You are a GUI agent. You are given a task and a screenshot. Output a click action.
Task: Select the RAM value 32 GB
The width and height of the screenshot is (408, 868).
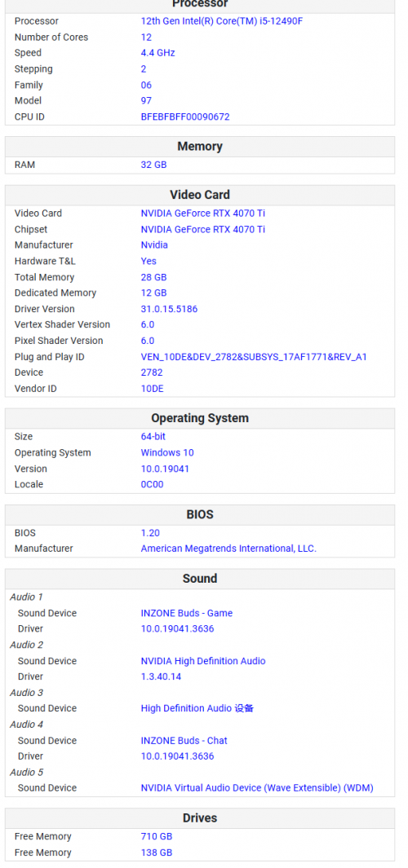(153, 165)
